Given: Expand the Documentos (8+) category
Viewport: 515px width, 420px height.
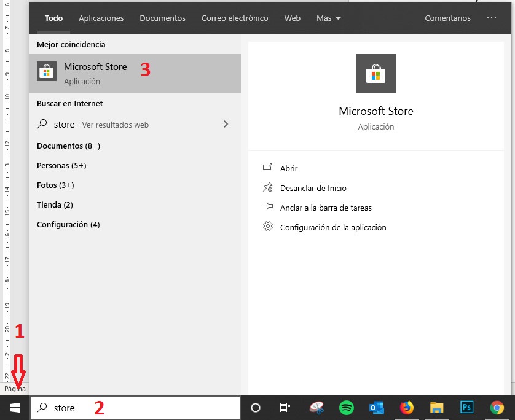Looking at the screenshot, I should click(x=68, y=146).
